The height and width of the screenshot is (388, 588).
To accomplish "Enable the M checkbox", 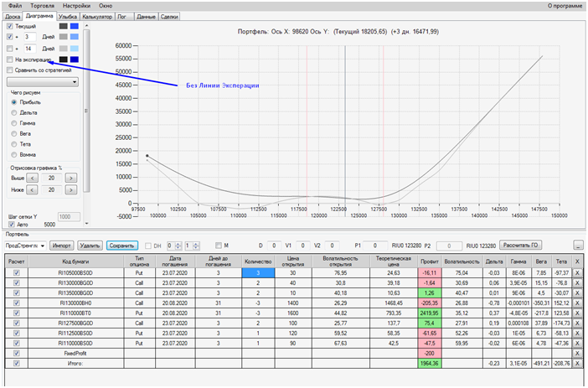I will [x=219, y=246].
